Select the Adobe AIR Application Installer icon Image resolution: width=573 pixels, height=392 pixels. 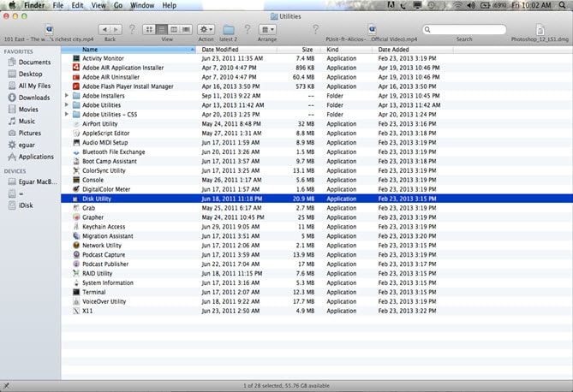pyautogui.click(x=76, y=68)
